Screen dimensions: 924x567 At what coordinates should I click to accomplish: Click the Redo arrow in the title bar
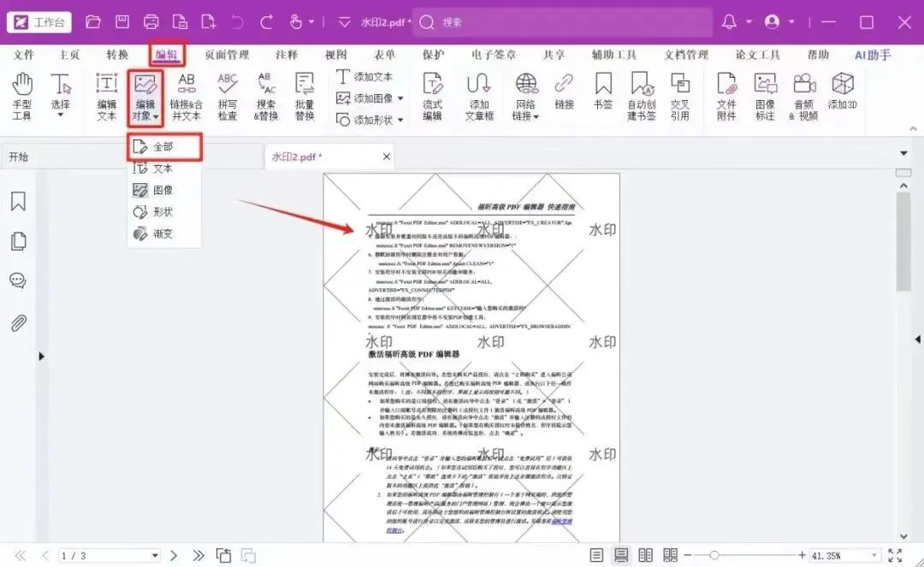pos(266,22)
